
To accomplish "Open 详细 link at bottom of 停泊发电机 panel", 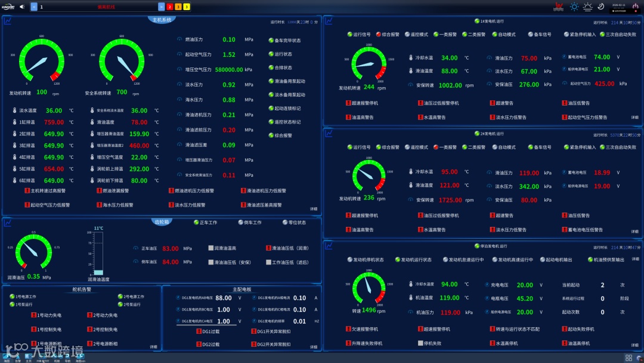I will point(634,344).
